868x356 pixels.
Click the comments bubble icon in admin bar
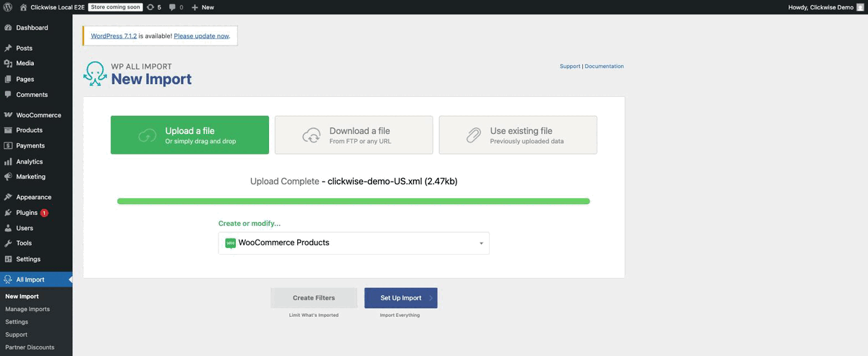172,7
